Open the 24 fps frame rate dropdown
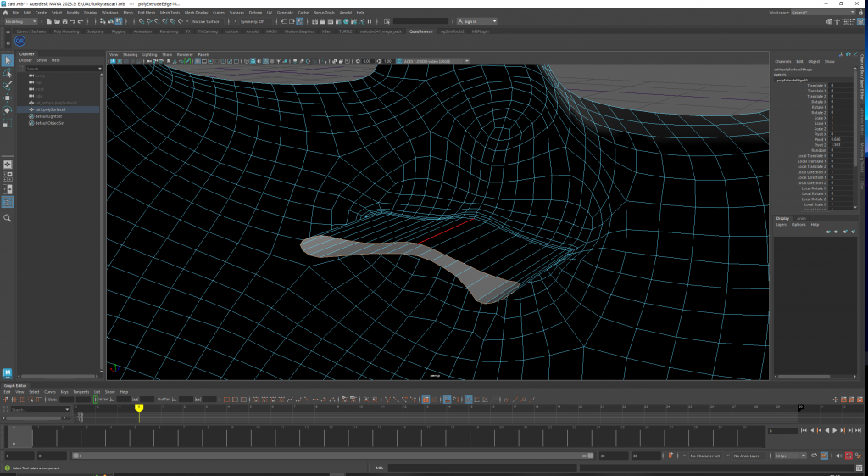The image size is (868, 476). pyautogui.click(x=791, y=456)
